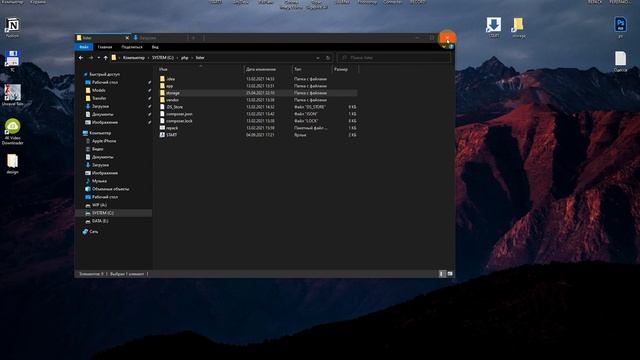This screenshot has height=360, width=640.
Task: Select 4K Video Downloader desktop icon
Action: click(12, 131)
